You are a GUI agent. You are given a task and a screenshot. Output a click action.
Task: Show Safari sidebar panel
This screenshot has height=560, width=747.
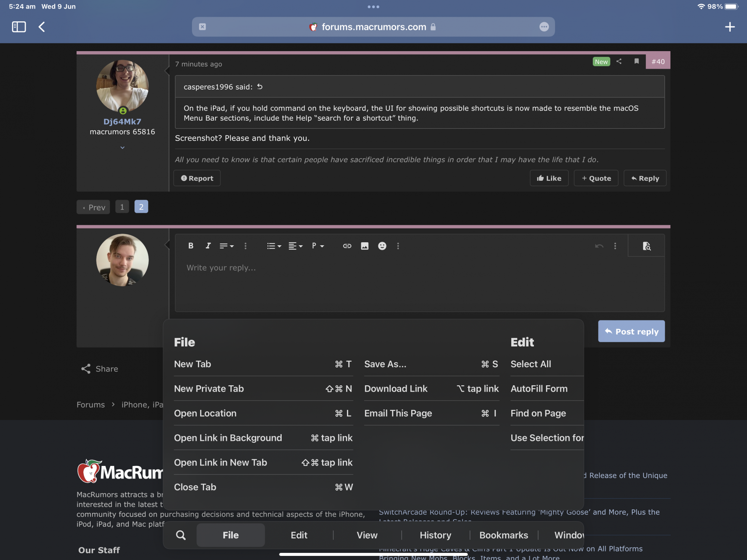(x=19, y=27)
